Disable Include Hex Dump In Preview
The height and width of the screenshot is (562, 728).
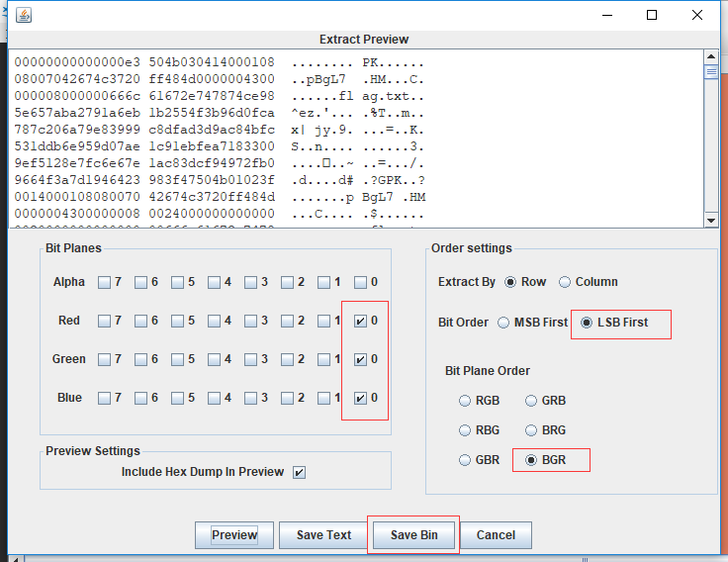300,472
